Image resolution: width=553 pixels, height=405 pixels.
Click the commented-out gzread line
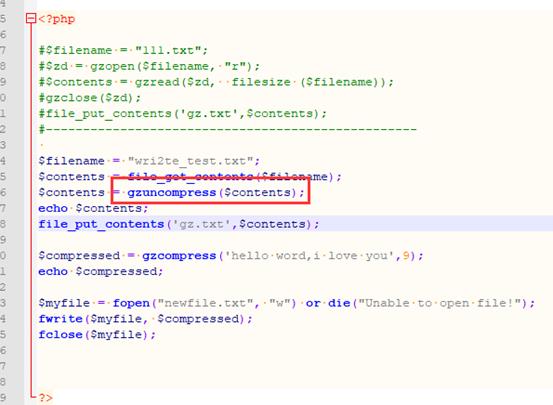coord(216,82)
